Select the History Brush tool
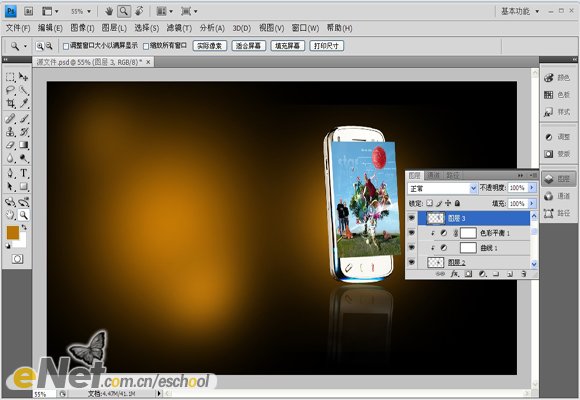Viewport: 580px width, 400px height. pos(24,132)
